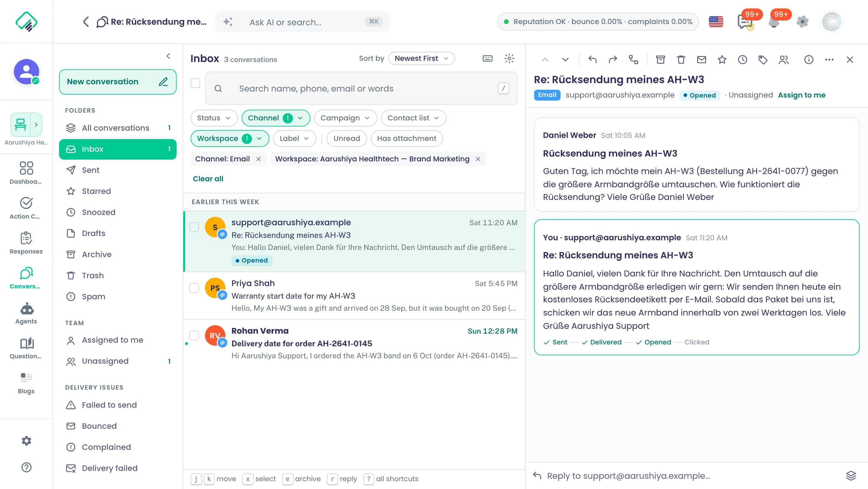Open the Agents section in left rail
The width and height of the screenshot is (868, 489).
[x=26, y=313]
